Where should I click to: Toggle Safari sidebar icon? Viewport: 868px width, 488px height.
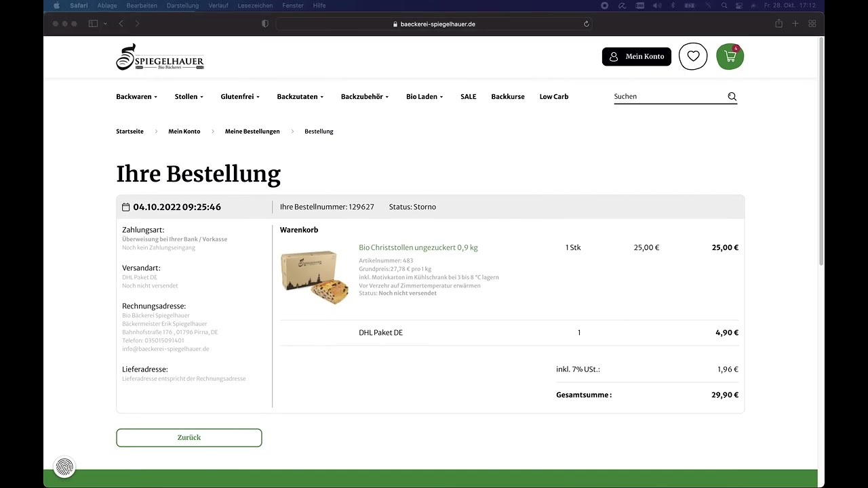pos(93,24)
